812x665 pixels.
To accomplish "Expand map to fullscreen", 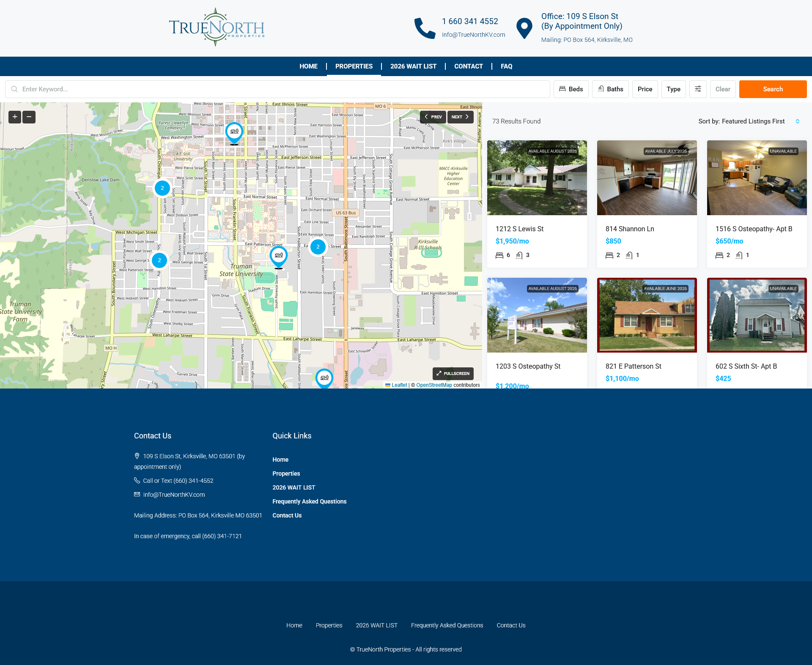I will pos(453,373).
